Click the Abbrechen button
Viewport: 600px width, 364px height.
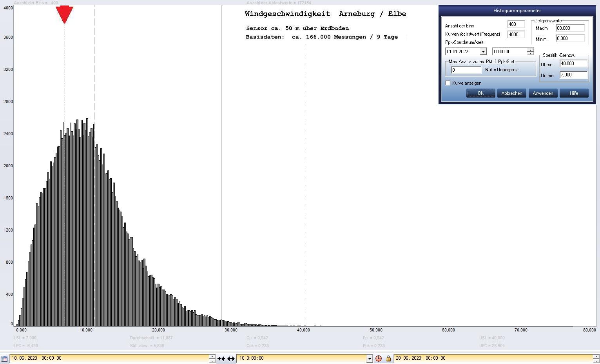511,93
